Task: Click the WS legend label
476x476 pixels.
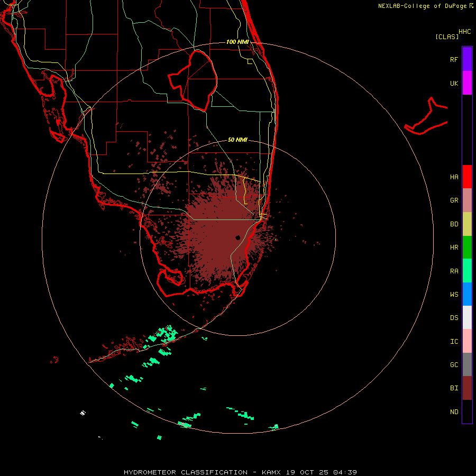Action: click(x=454, y=294)
